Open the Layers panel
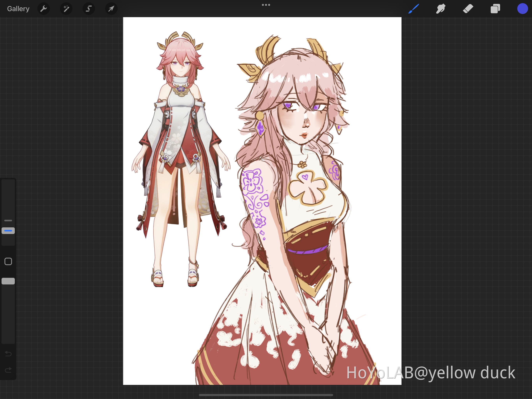 pos(495,9)
